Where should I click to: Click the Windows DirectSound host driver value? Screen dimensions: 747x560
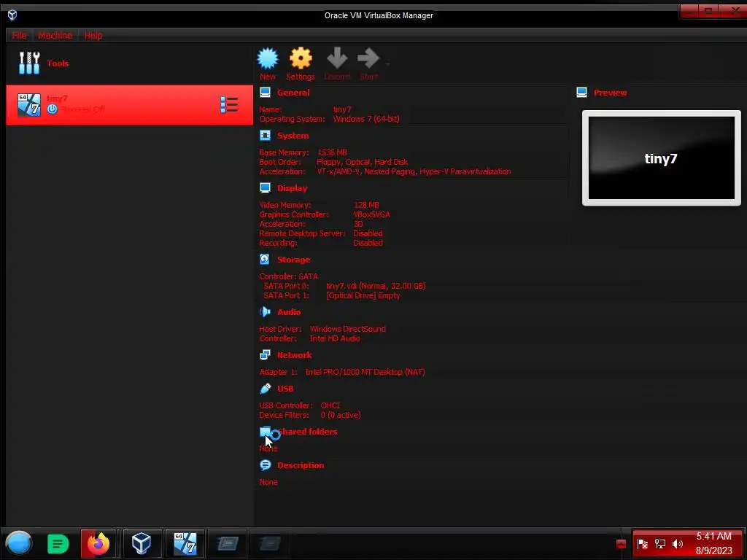348,329
